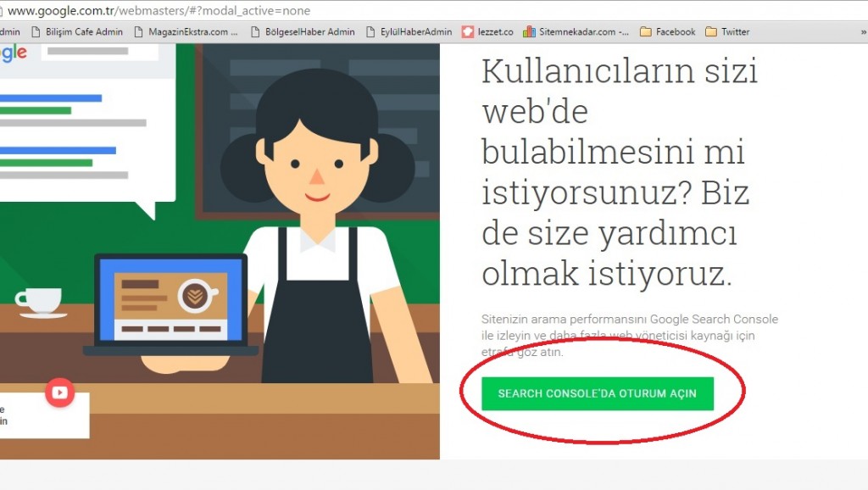This screenshot has height=490, width=868.
Task: Click the lezzet.co bookmark favicon
Action: tap(468, 32)
